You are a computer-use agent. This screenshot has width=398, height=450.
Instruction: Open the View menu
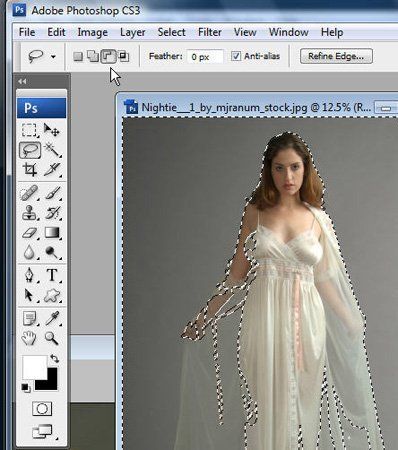tap(245, 32)
